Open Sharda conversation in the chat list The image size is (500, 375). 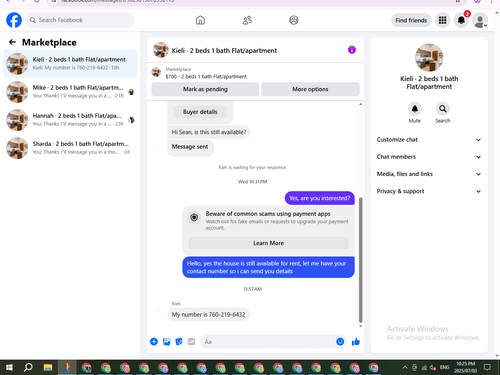(x=70, y=148)
